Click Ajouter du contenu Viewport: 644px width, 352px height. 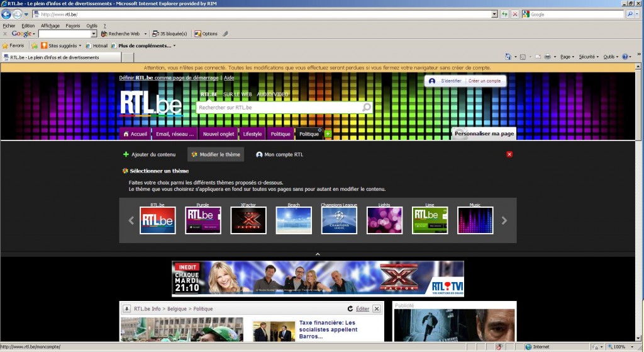pos(150,155)
